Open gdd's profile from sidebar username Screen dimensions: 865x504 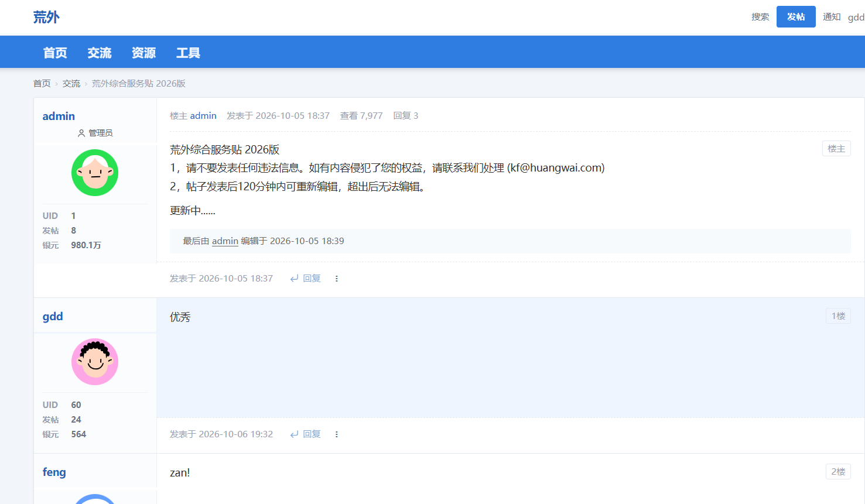53,317
